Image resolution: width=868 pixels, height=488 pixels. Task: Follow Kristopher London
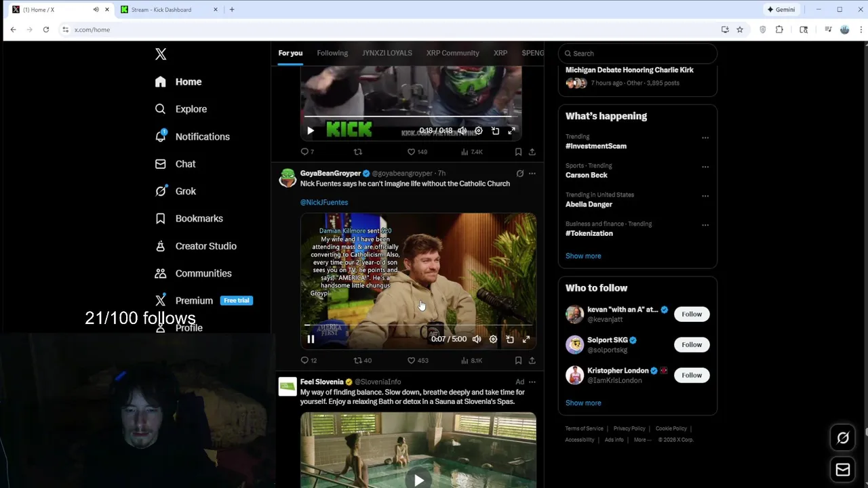click(692, 375)
